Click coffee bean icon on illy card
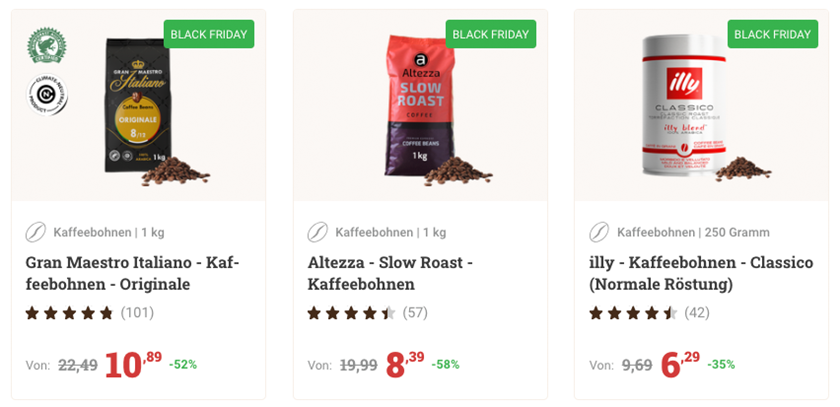The width and height of the screenshot is (840, 407). (x=600, y=233)
